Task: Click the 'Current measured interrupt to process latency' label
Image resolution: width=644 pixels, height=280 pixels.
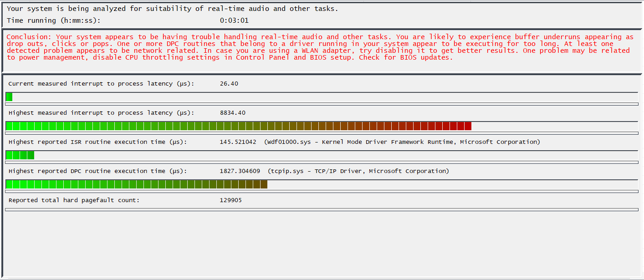Action: click(x=101, y=84)
